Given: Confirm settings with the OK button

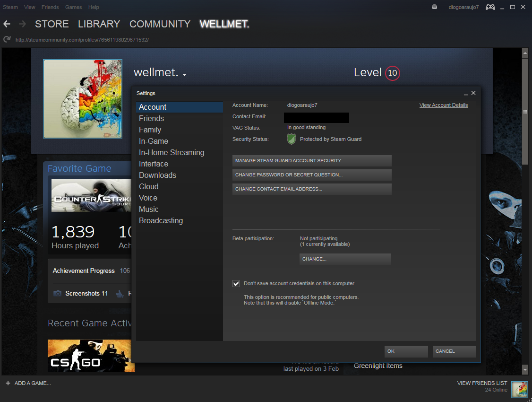Looking at the screenshot, I should (406, 351).
